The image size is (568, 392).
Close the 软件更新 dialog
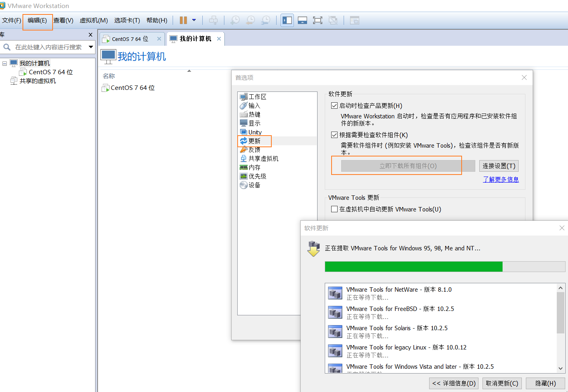tap(562, 228)
